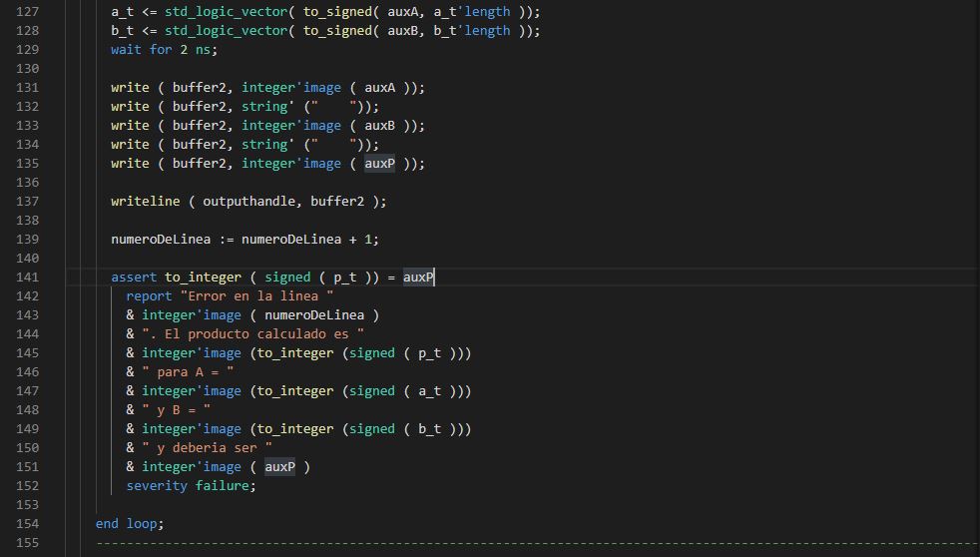Click the string "Error en la linea "
The height and width of the screenshot is (557, 980).
coord(256,296)
